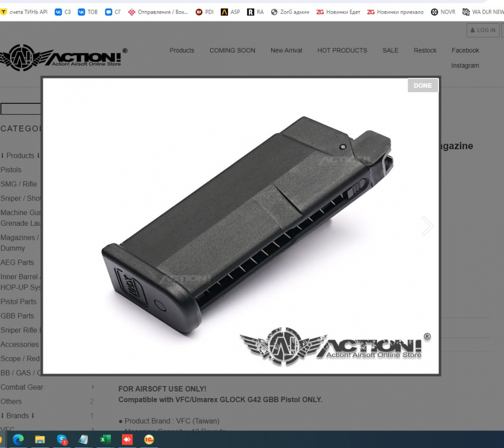Open AnyDesk from the taskbar

(127, 439)
